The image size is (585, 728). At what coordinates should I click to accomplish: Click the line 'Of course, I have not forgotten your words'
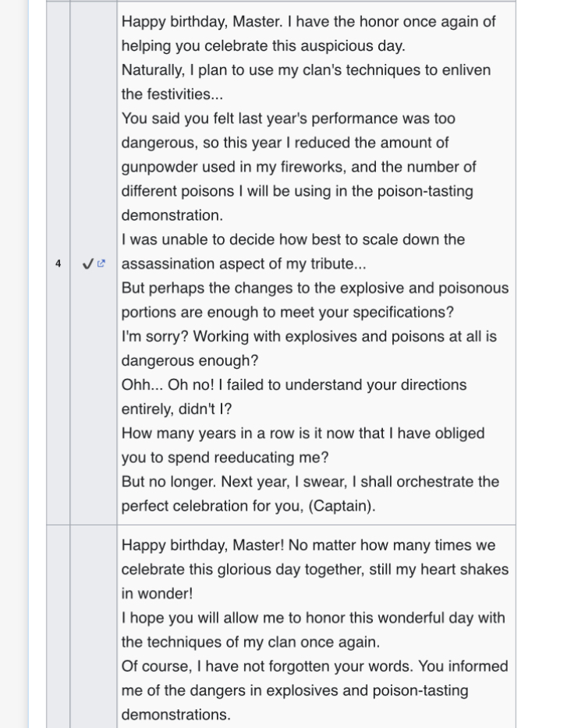(x=314, y=666)
